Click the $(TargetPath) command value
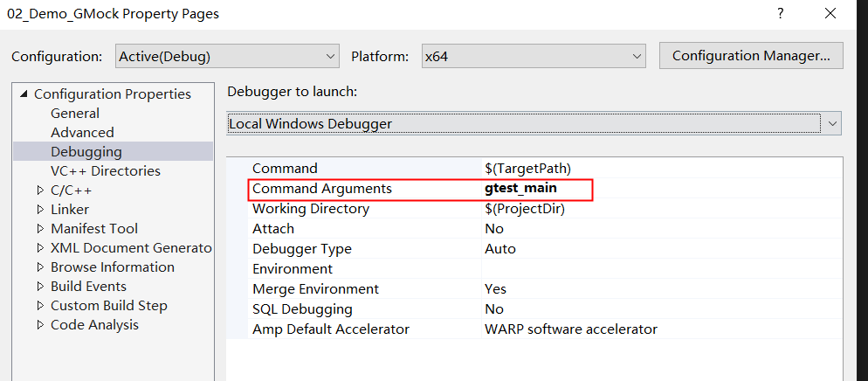This screenshot has height=381, width=868. point(527,169)
